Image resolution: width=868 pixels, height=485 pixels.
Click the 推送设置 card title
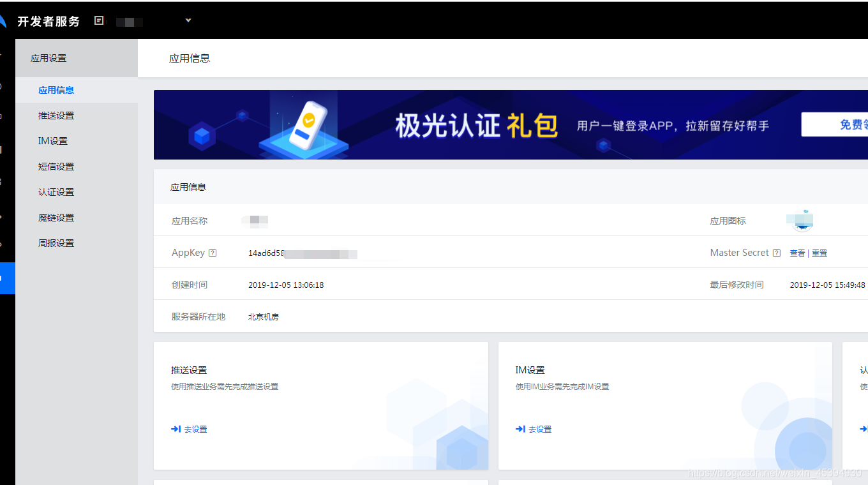189,370
